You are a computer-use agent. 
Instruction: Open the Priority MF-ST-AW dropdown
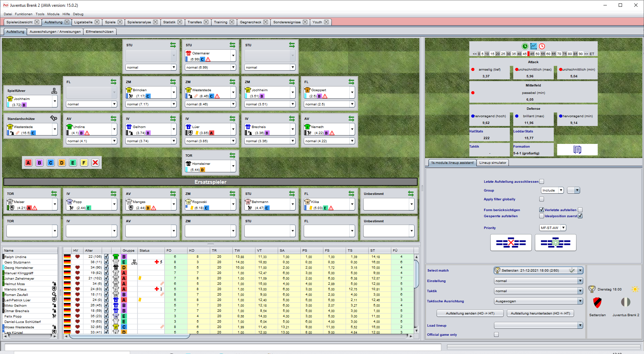coord(553,228)
